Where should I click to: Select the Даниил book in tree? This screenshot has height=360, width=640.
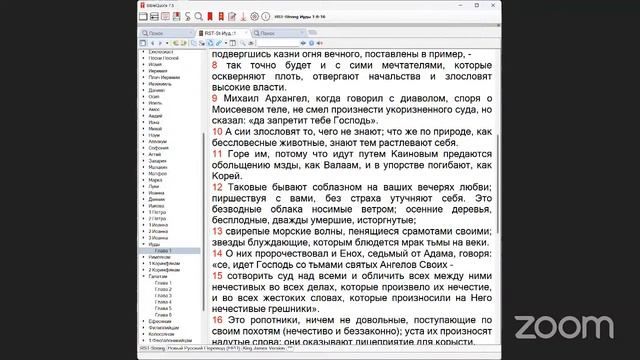(157, 90)
